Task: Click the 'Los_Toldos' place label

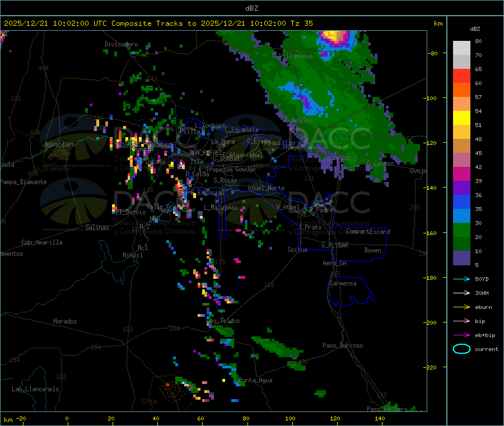Action: click(x=223, y=321)
